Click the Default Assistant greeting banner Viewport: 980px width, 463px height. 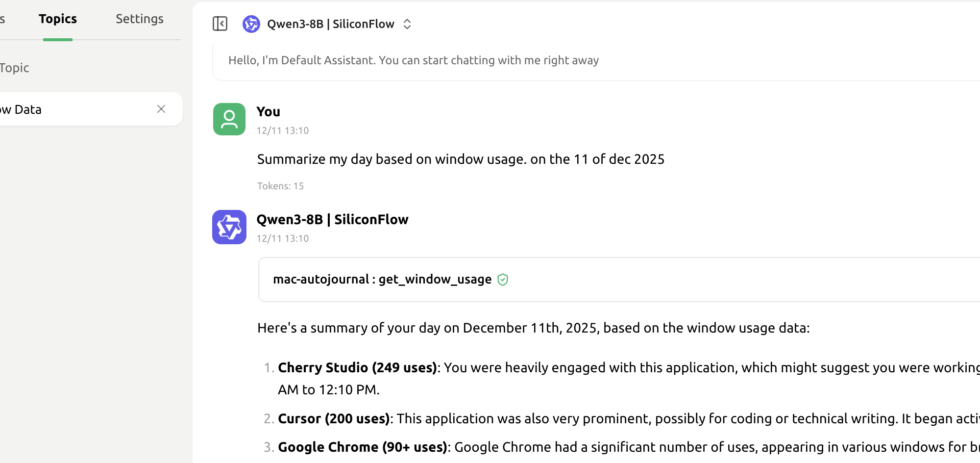(413, 60)
